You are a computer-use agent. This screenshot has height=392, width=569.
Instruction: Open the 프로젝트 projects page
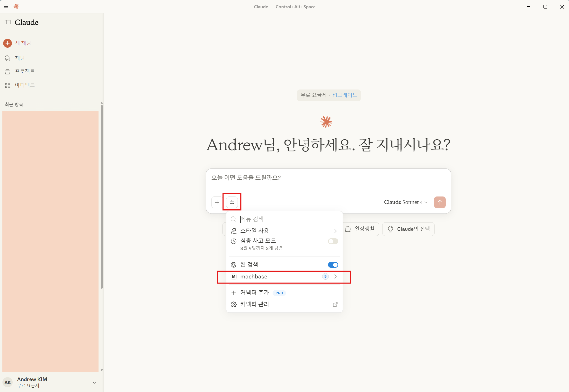(x=25, y=71)
